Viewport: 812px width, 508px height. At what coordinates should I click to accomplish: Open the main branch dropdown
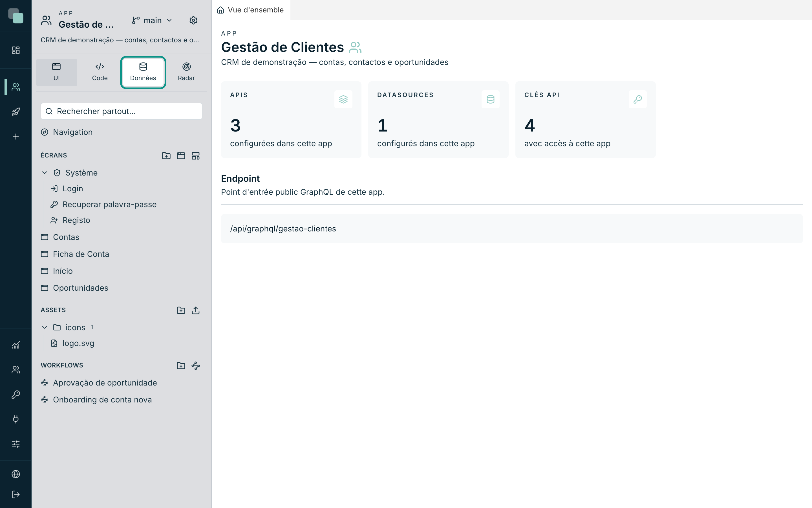[x=152, y=21]
